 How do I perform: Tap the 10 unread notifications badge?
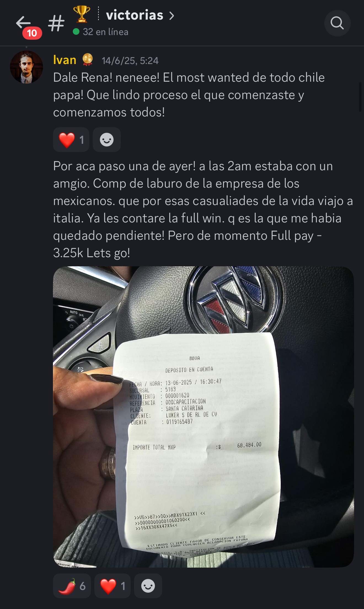pyautogui.click(x=32, y=33)
